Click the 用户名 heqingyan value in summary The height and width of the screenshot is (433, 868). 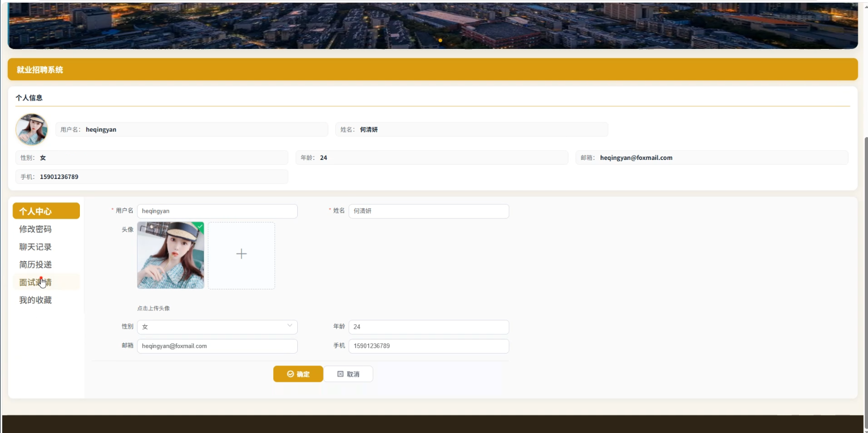coord(101,129)
